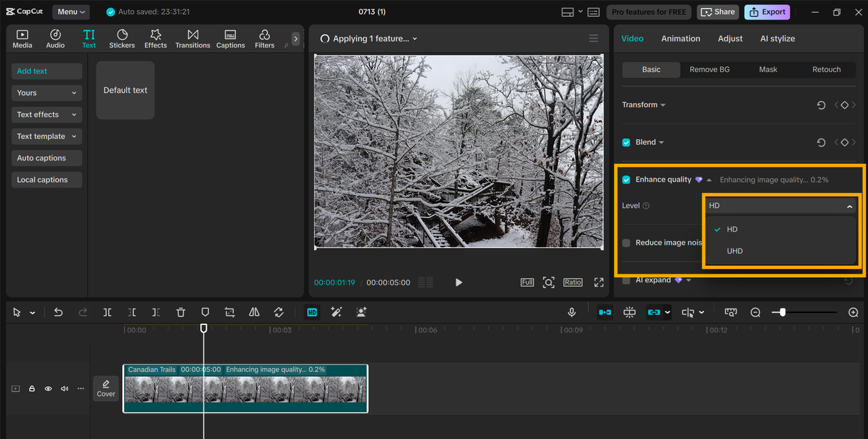Open fullscreen preview mode
Screen dimensions: 868x439
point(599,283)
